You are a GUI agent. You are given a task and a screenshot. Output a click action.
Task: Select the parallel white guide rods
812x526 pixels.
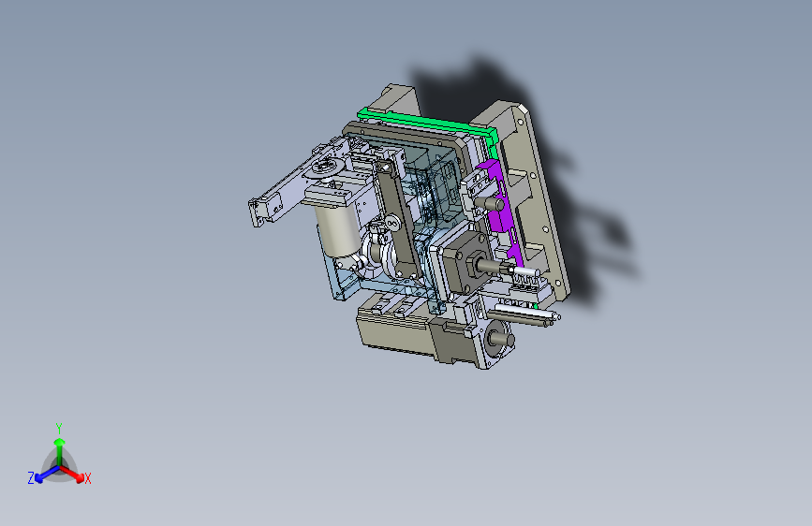point(523,314)
